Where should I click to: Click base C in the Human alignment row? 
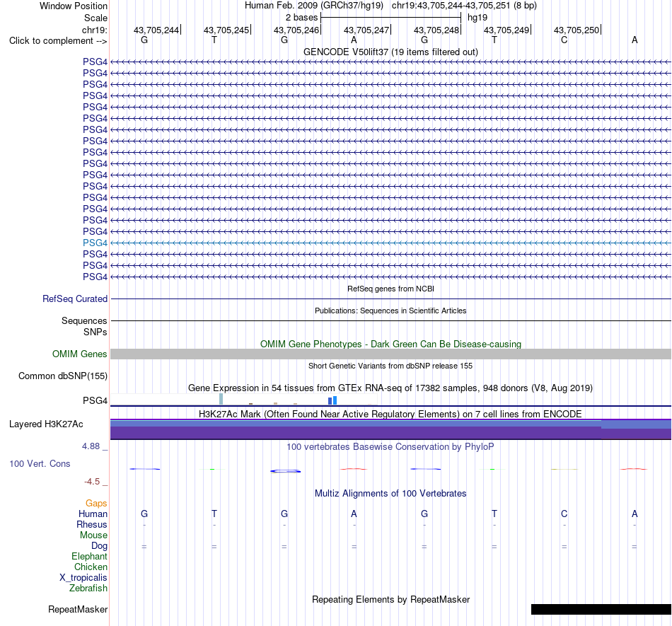pos(564,514)
